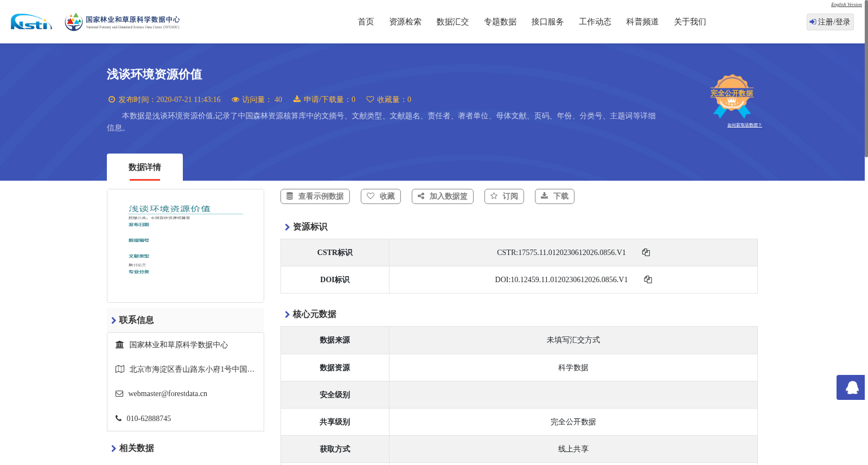868x465 pixels.
Task: Click the 查看示例数据 button
Action: [315, 196]
